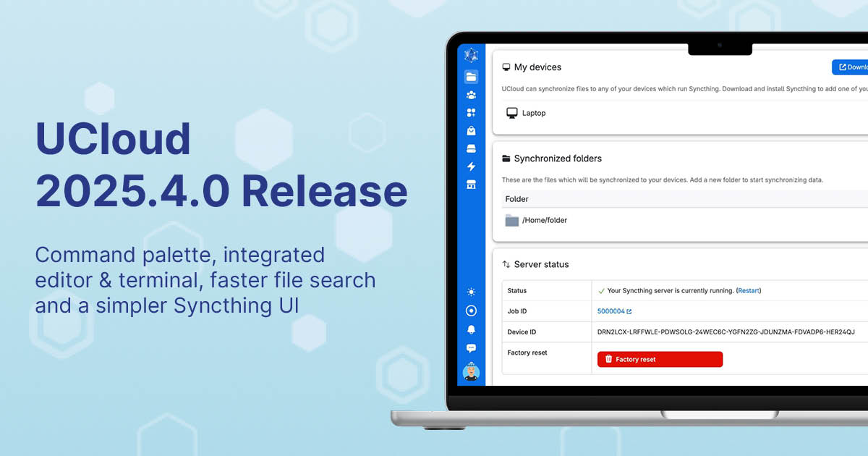This screenshot has width=868, height=456.
Task: Open the lightning bolt icon in sidebar
Action: [x=471, y=166]
